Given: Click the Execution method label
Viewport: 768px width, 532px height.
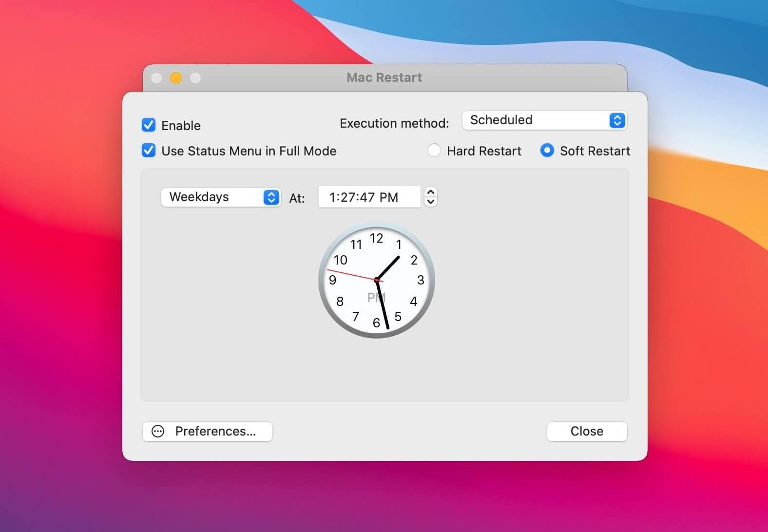Looking at the screenshot, I should coord(394,123).
